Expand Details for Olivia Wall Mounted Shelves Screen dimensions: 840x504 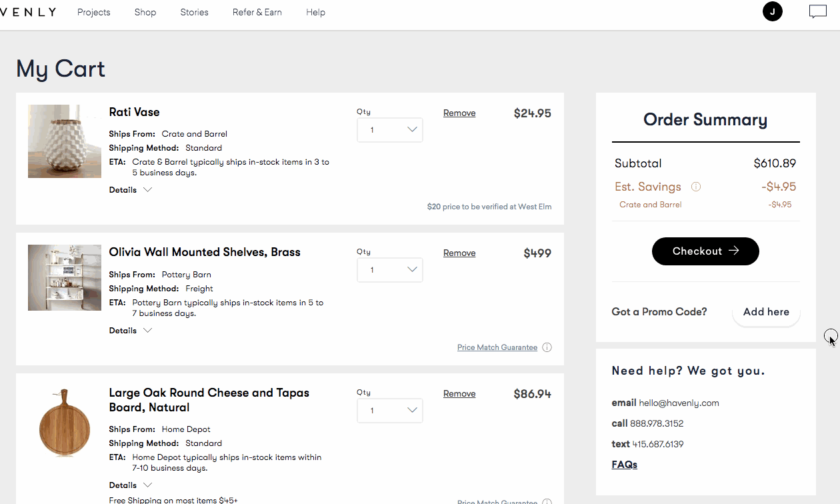[x=131, y=331]
